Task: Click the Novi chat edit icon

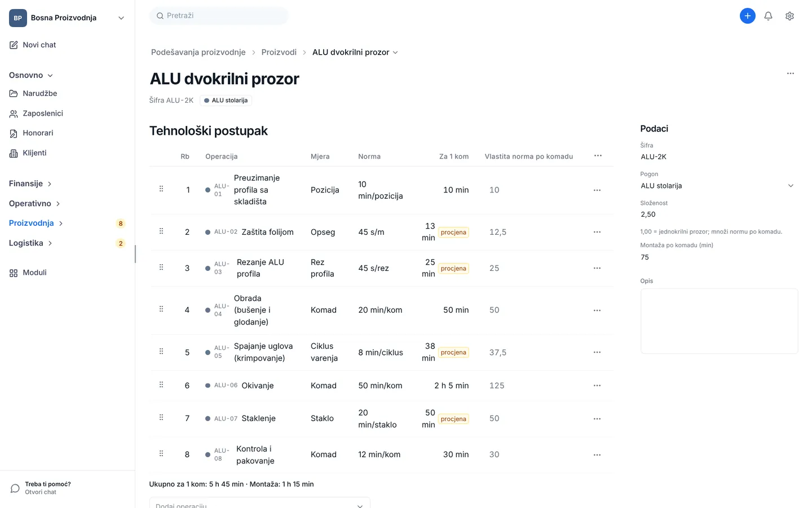Action: click(x=14, y=45)
